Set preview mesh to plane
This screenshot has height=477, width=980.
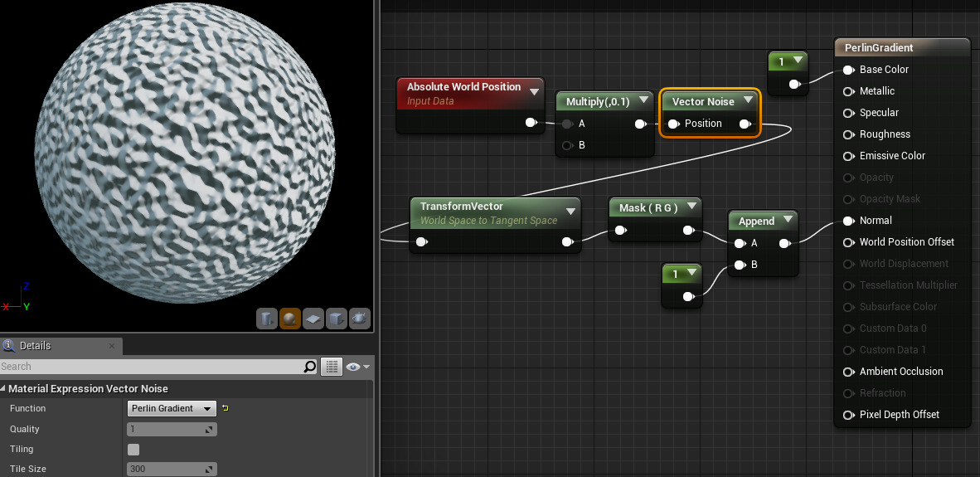pos(313,319)
